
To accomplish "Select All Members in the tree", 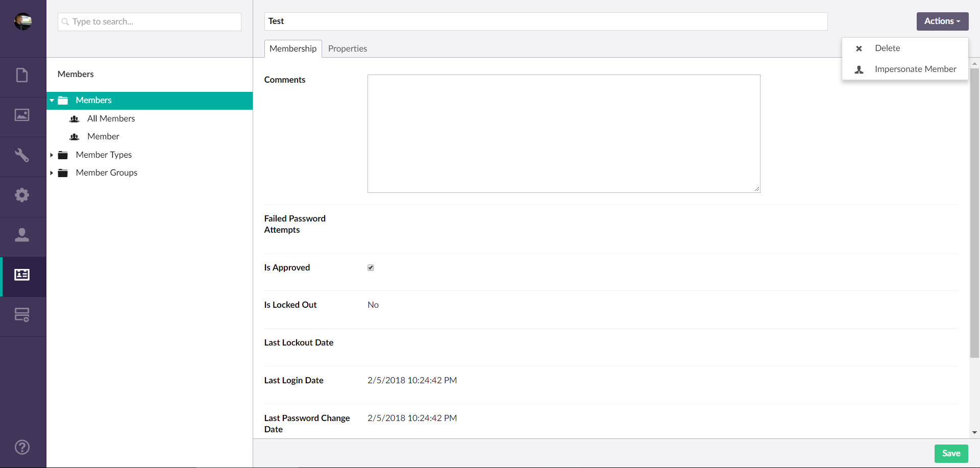I will [111, 118].
